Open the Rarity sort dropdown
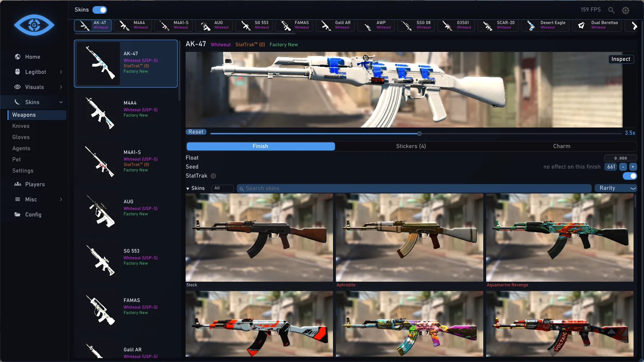 pos(616,188)
